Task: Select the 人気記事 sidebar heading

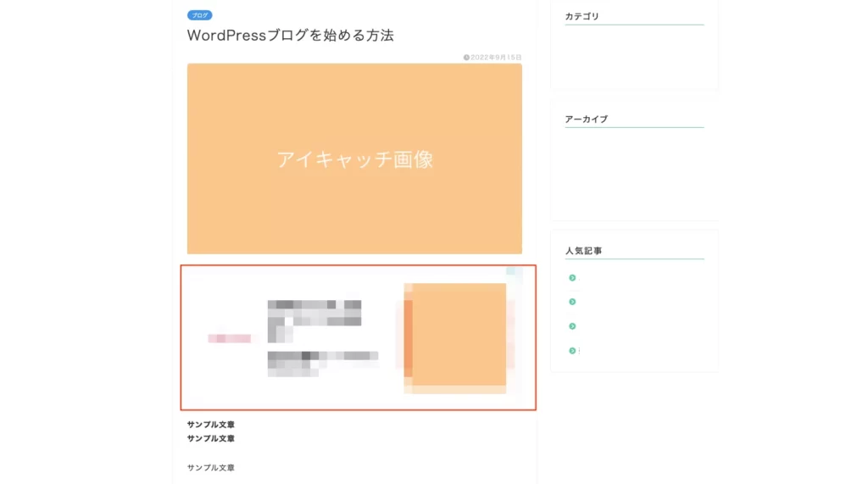Action: [x=583, y=251]
